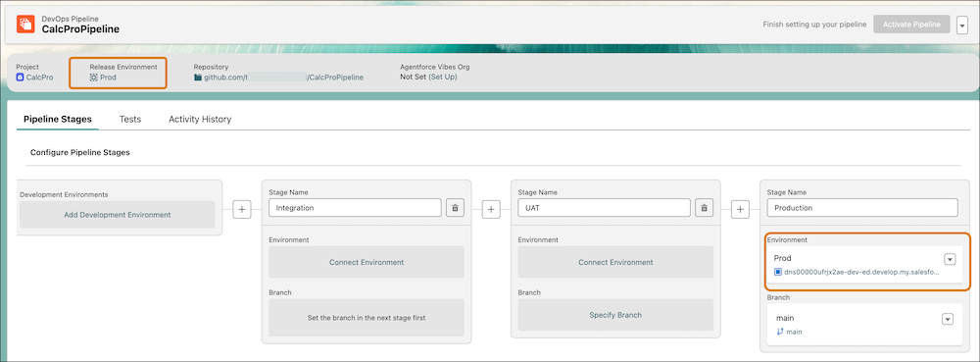Delete the UAT stage using trash icon

[704, 208]
